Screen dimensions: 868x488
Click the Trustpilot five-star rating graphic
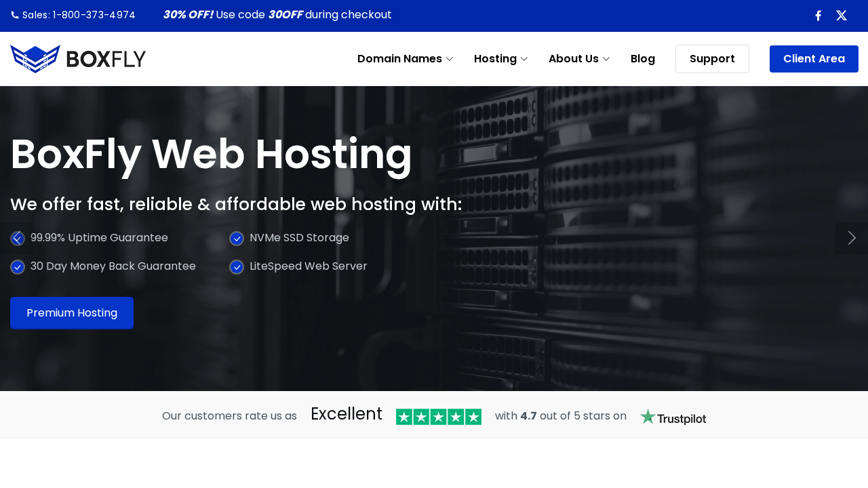(438, 417)
